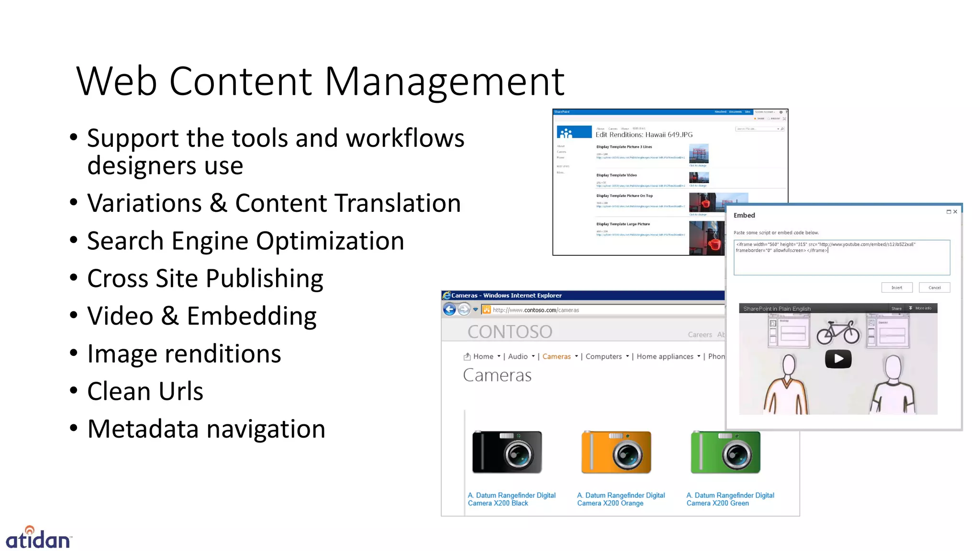Click the Careers link on Contoso header
The height and width of the screenshot is (551, 980).
coord(700,335)
